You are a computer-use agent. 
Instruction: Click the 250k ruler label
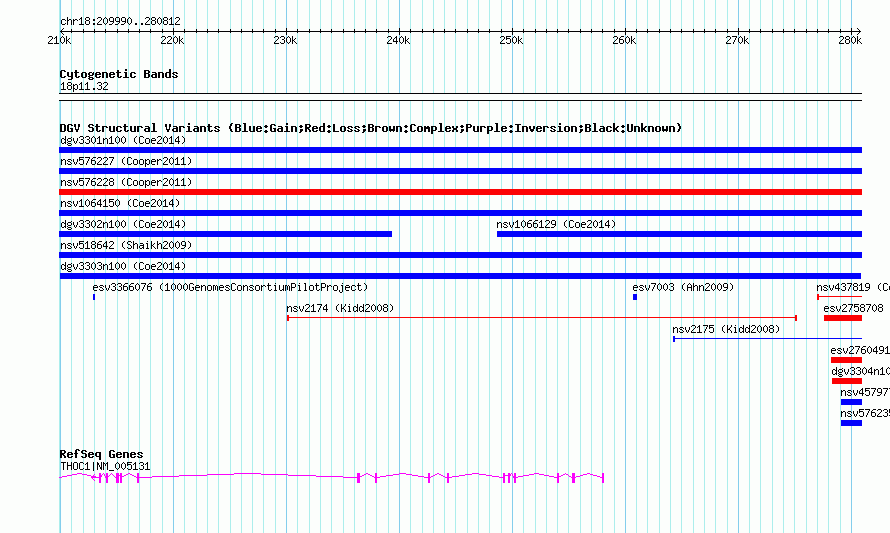pyautogui.click(x=511, y=40)
